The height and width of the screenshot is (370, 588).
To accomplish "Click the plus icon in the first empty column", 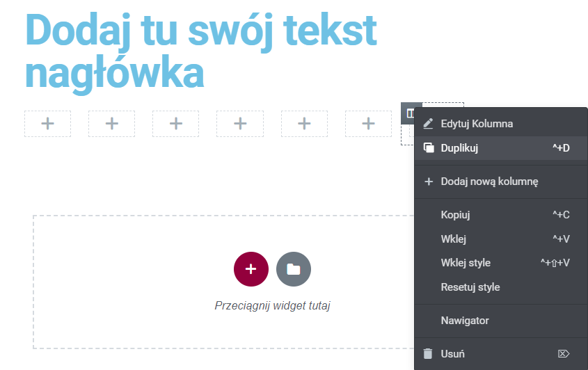I will coord(47,124).
